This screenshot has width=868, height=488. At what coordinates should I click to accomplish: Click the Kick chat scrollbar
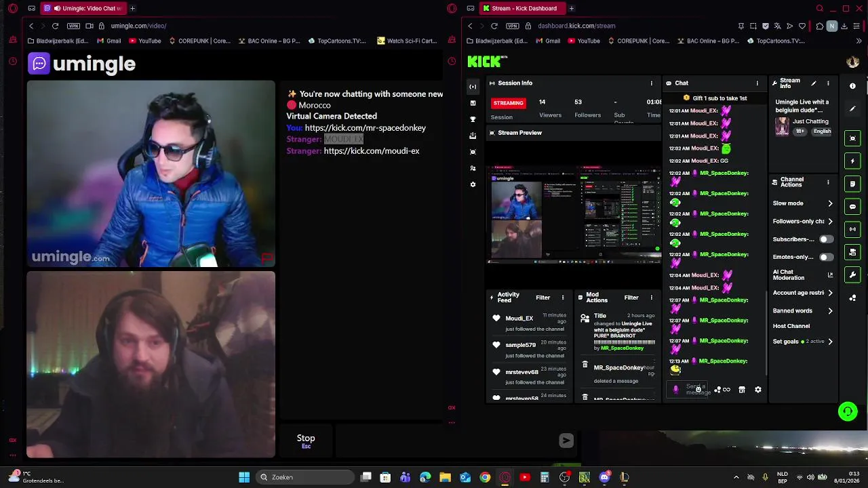tap(766, 332)
